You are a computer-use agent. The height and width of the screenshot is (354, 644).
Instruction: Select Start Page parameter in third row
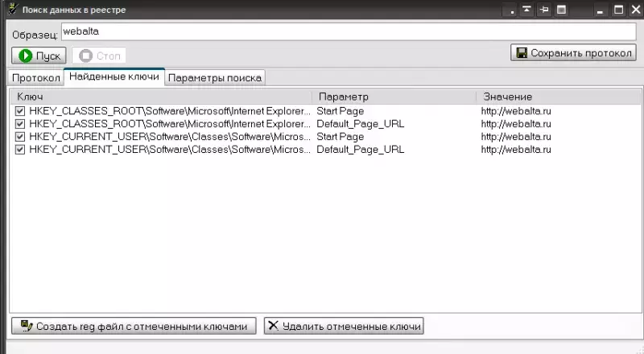pyautogui.click(x=340, y=137)
